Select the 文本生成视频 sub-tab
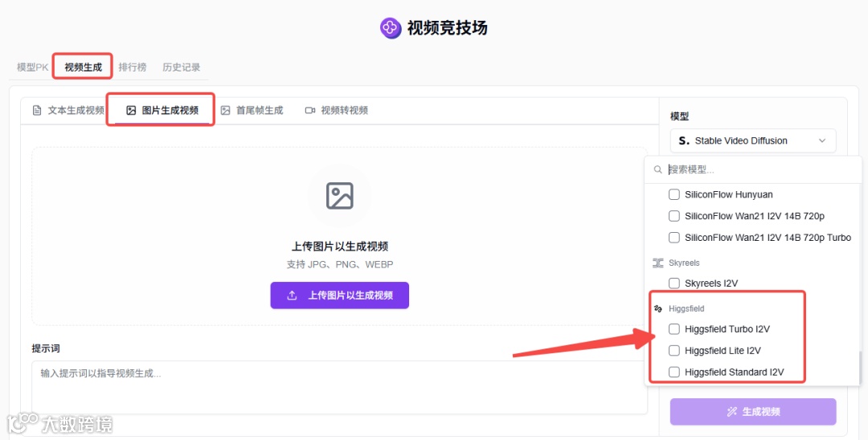Screen dimensions: 868x440 click(68, 111)
